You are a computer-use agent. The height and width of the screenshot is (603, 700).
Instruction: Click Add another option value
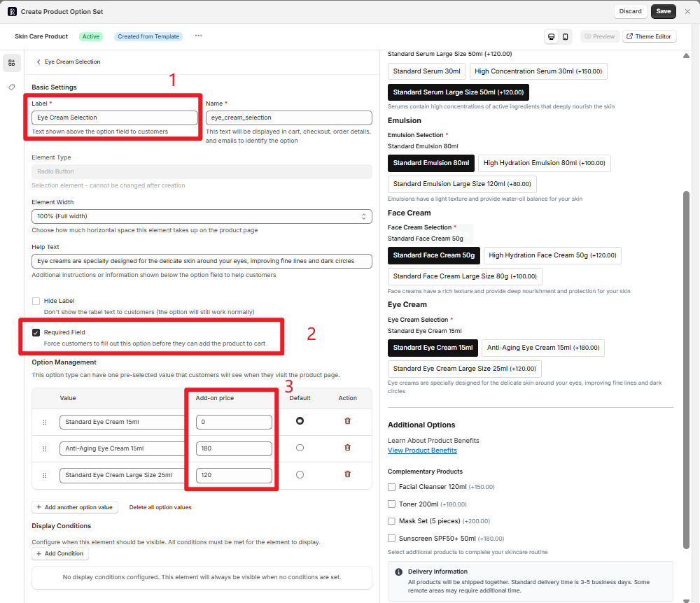75,507
